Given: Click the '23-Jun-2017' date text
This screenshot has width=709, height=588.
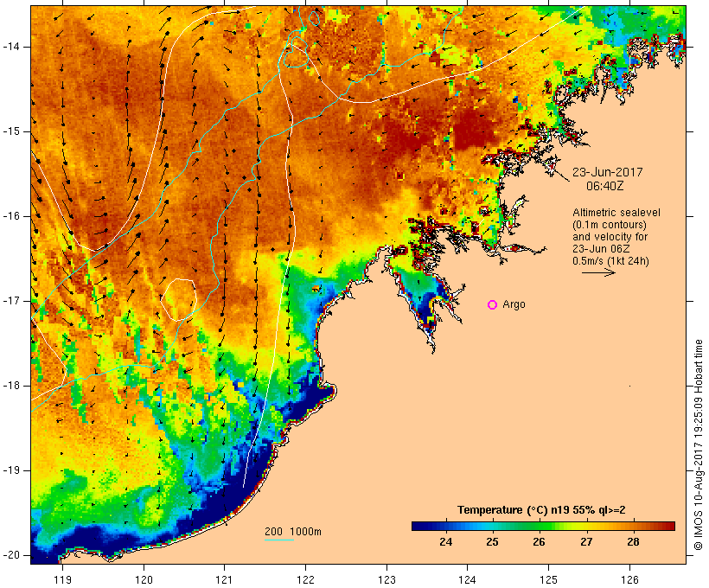Looking at the screenshot, I should click(607, 172).
